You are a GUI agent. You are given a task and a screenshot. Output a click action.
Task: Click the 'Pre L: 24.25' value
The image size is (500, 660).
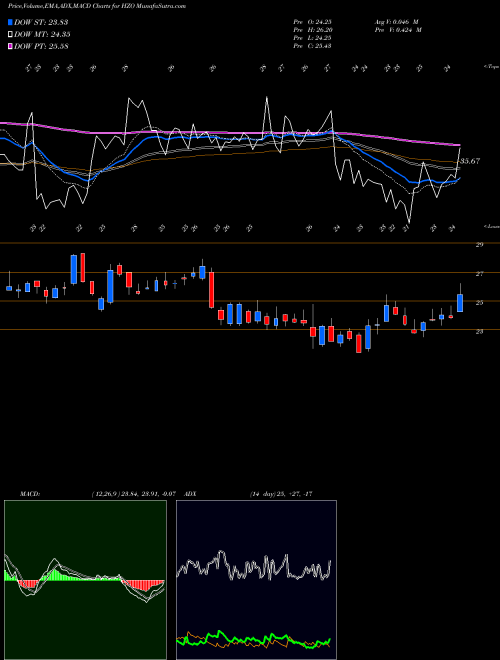pos(312,38)
